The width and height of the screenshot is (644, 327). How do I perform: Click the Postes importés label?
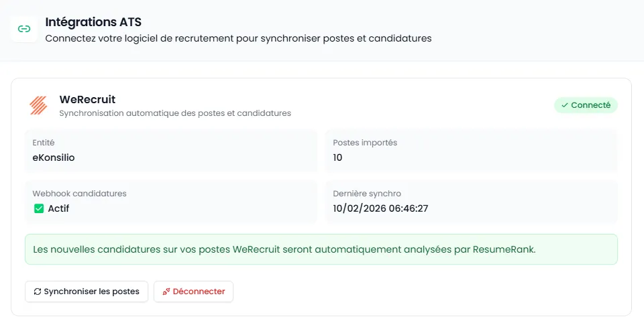point(365,143)
